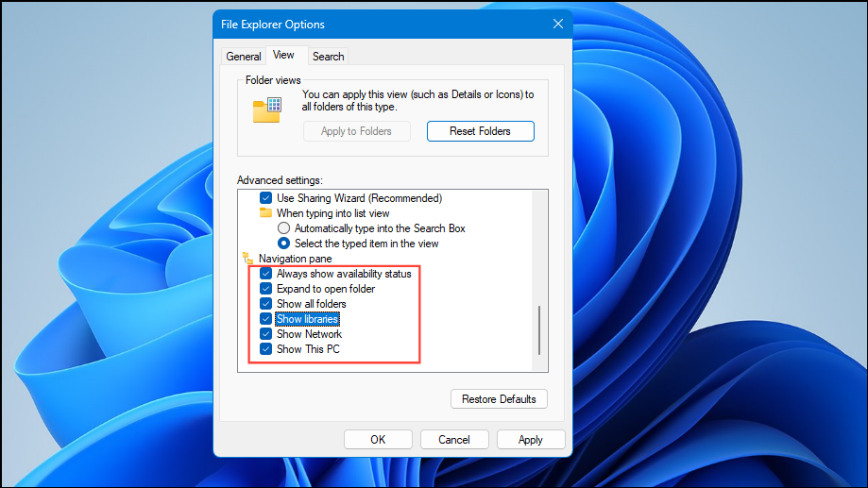Cancel the File Explorer Options dialog
Screen dimensions: 868x488
pos(454,439)
